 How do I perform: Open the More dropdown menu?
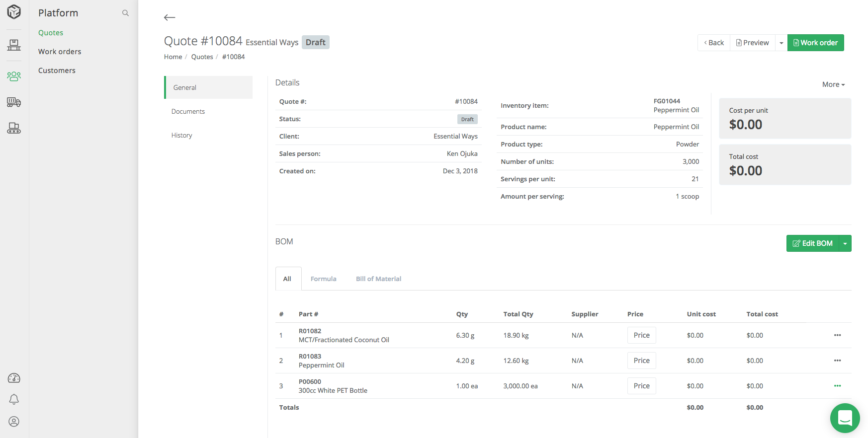pos(833,84)
